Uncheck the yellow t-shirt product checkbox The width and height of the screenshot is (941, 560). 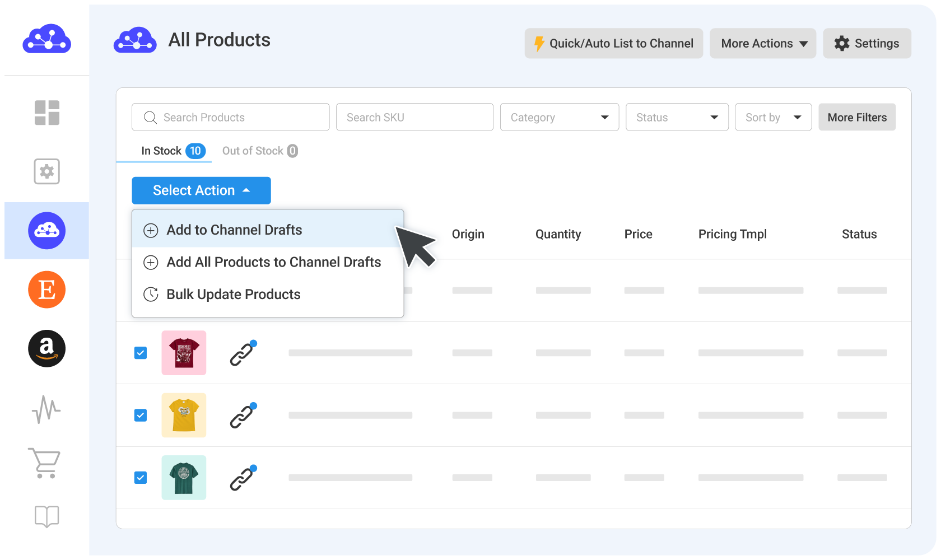pyautogui.click(x=141, y=415)
